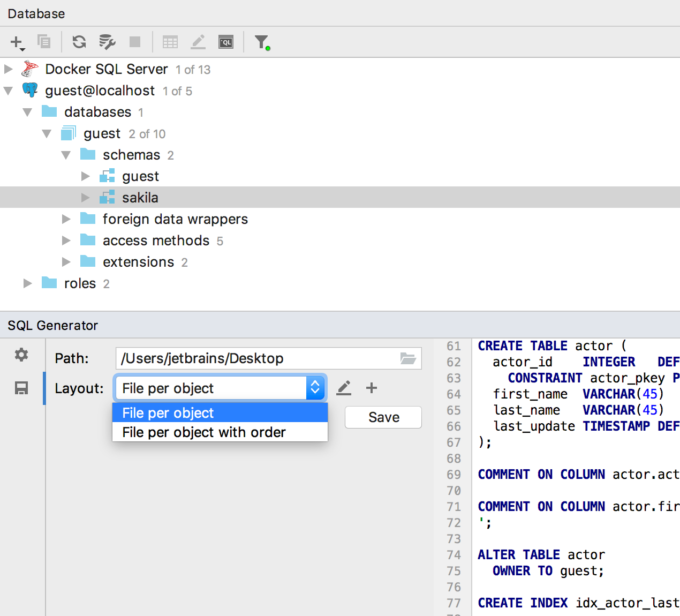Click the Database panel title

[x=36, y=13]
